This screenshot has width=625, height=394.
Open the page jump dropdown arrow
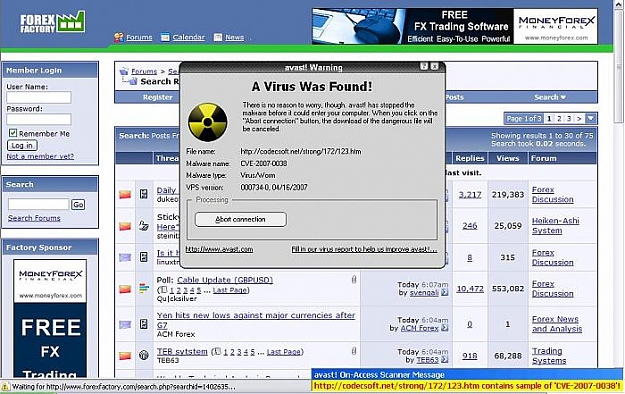pos(591,118)
